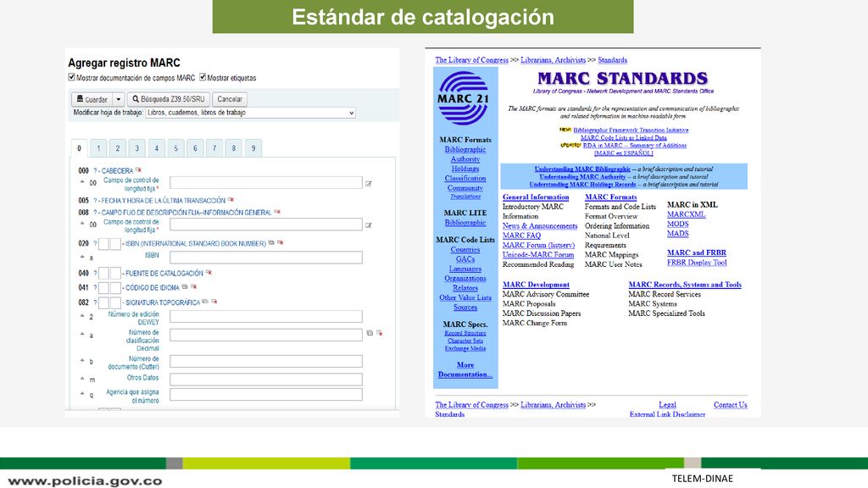This screenshot has width=868, height=488.
Task: Switch to tab 9
Action: coord(253,148)
